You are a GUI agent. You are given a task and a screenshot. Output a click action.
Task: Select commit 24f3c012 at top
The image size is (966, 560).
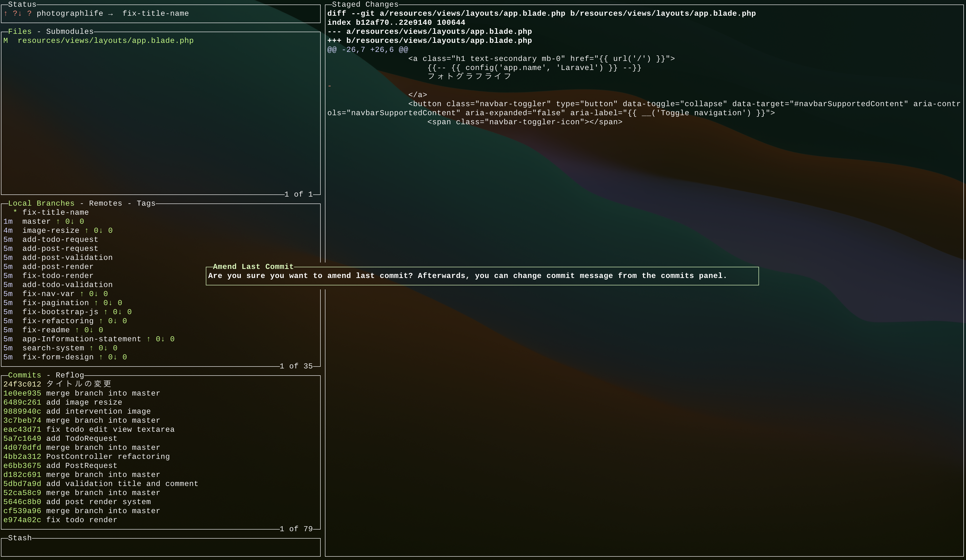click(x=57, y=384)
